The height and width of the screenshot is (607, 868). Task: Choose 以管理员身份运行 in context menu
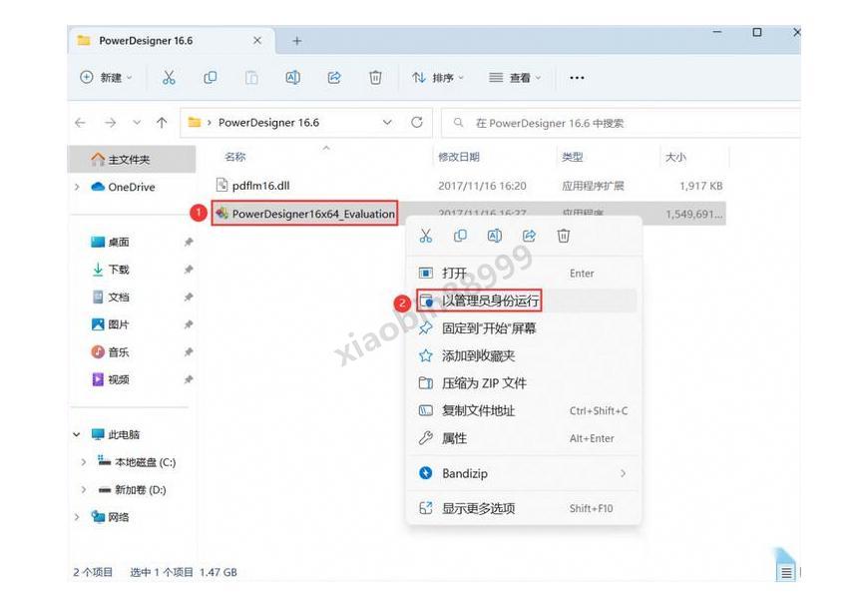[x=524, y=301]
